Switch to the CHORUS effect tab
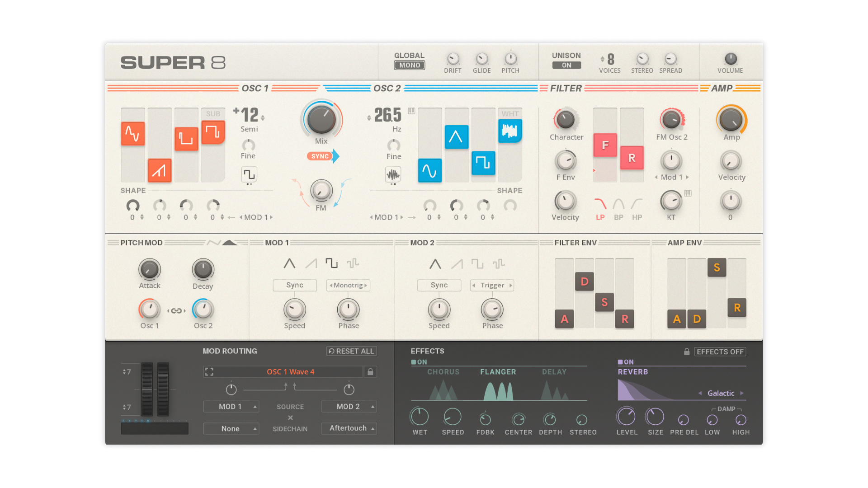The image size is (868, 488). [x=443, y=372]
